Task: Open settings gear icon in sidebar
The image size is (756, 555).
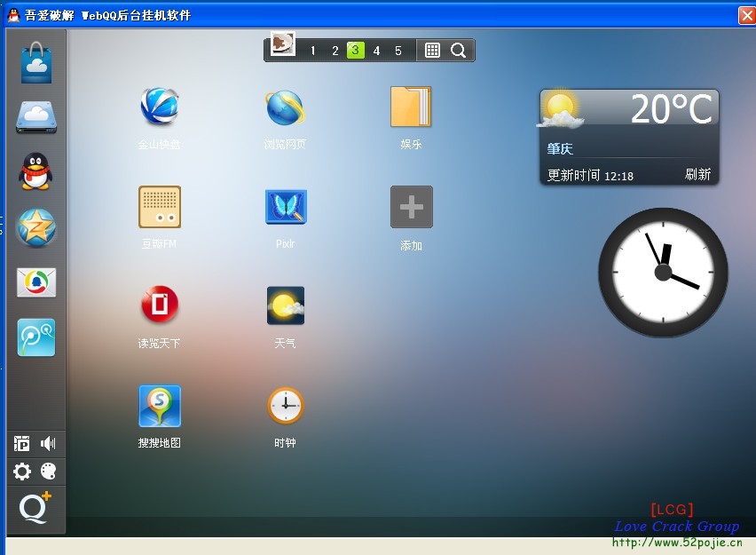Action: (21, 471)
